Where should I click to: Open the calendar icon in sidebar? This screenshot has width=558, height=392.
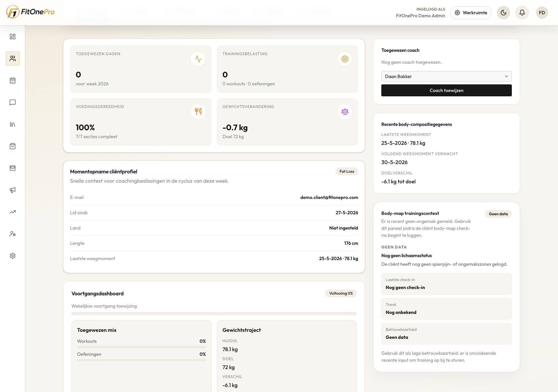[13, 80]
